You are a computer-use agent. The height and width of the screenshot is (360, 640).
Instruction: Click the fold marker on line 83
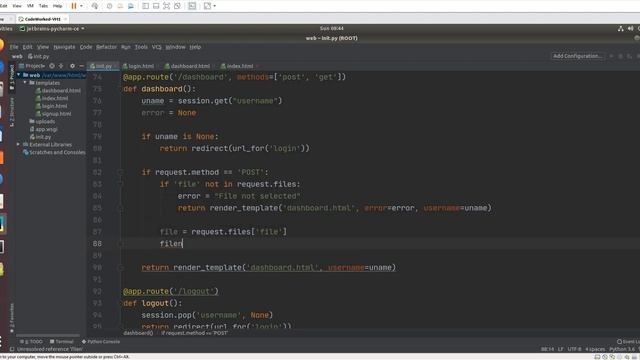click(x=120, y=184)
